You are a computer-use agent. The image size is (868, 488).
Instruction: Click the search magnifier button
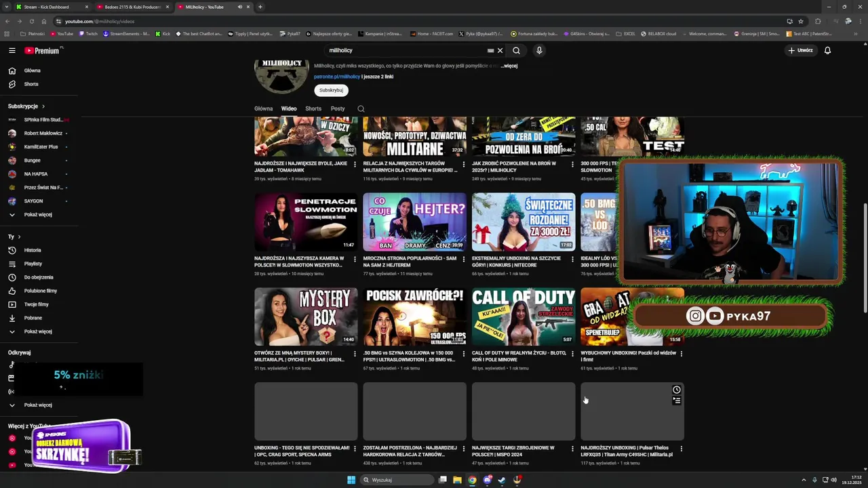516,50
